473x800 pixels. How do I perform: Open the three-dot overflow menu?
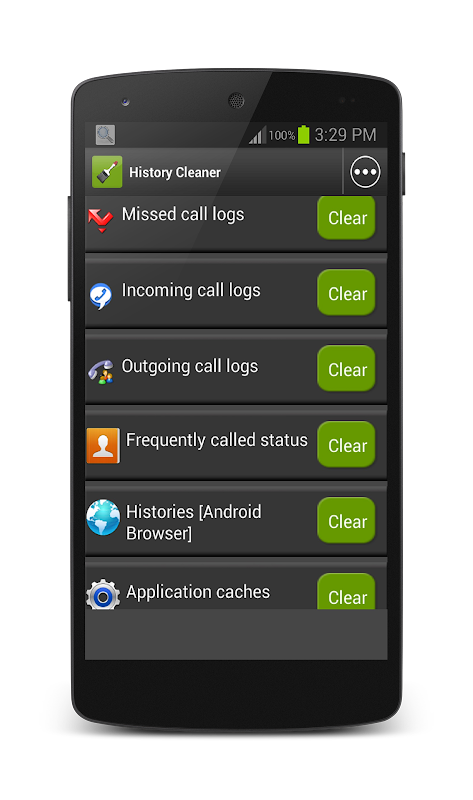(x=365, y=172)
